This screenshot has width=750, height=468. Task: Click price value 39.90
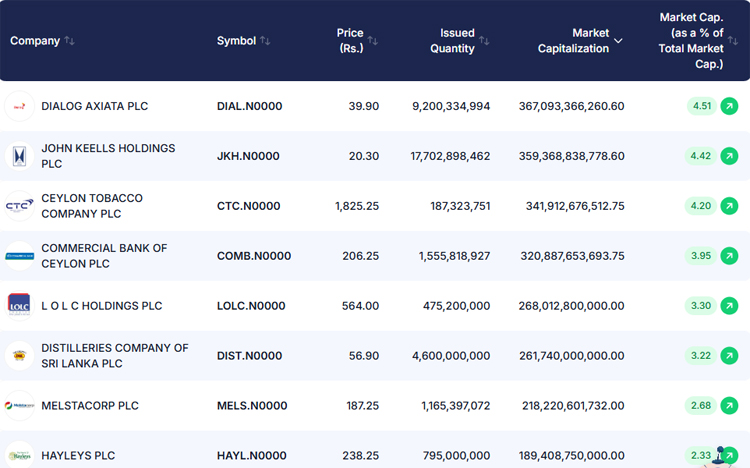click(364, 106)
